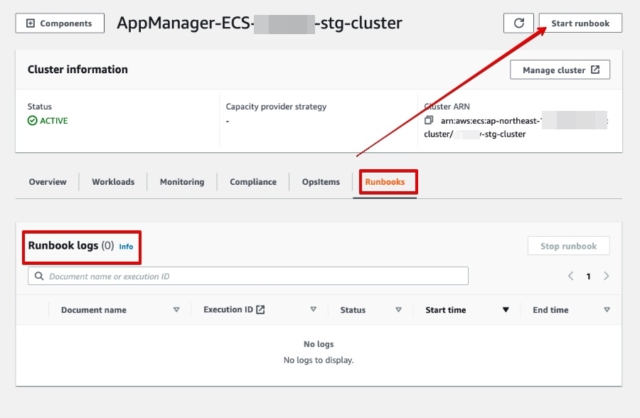Click Start runbook button

(580, 23)
